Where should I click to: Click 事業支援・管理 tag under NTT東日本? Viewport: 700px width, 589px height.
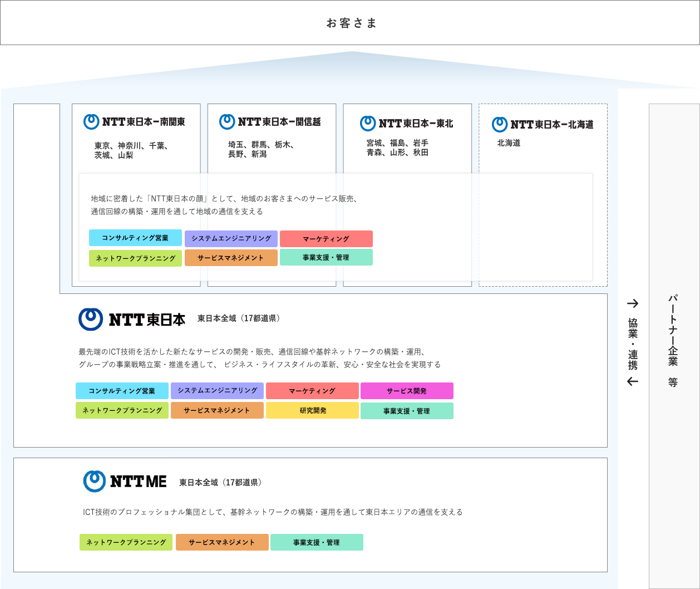click(407, 411)
